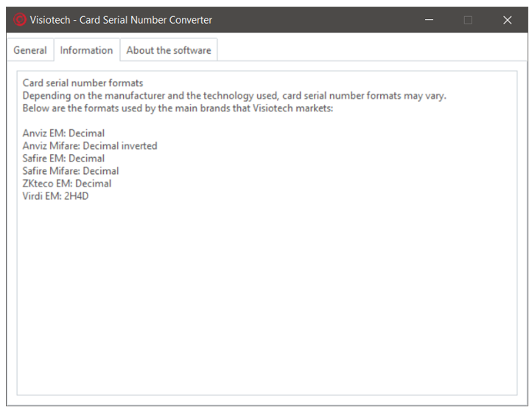Click the 'Card serial number formats' heading

click(x=83, y=83)
